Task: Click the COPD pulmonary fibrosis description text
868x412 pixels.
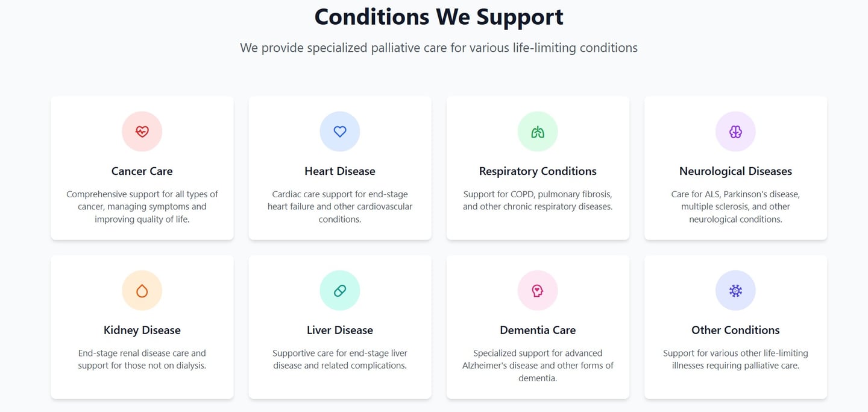Action: (x=538, y=200)
